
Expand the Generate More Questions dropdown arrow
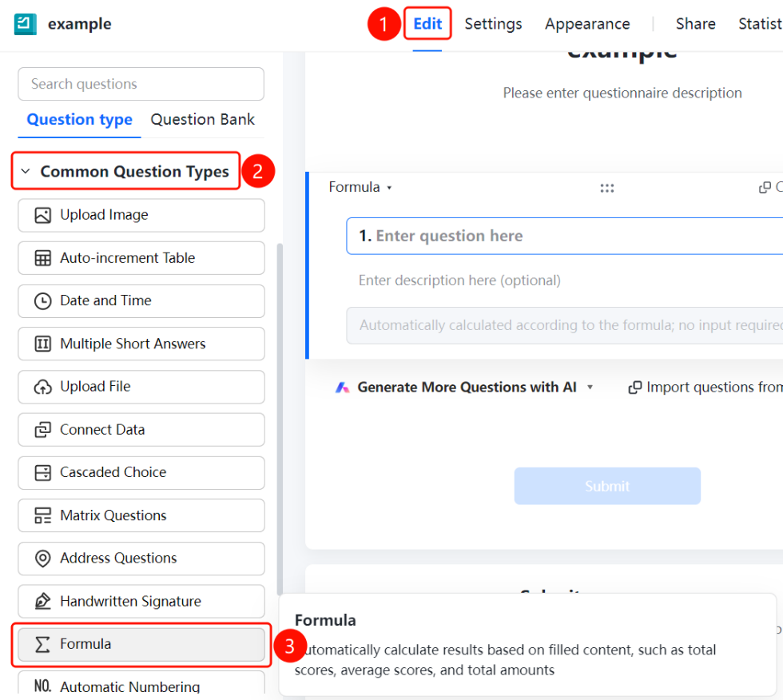click(x=590, y=388)
